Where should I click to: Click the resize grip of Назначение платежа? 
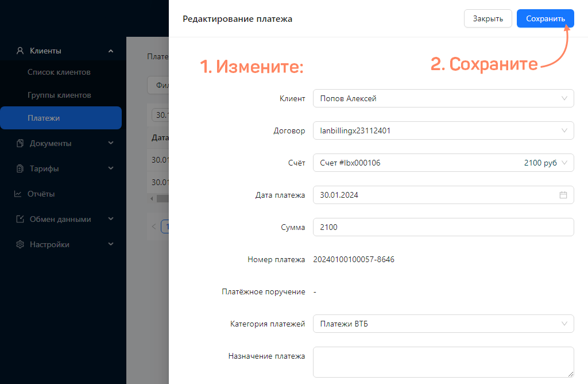pos(570,374)
